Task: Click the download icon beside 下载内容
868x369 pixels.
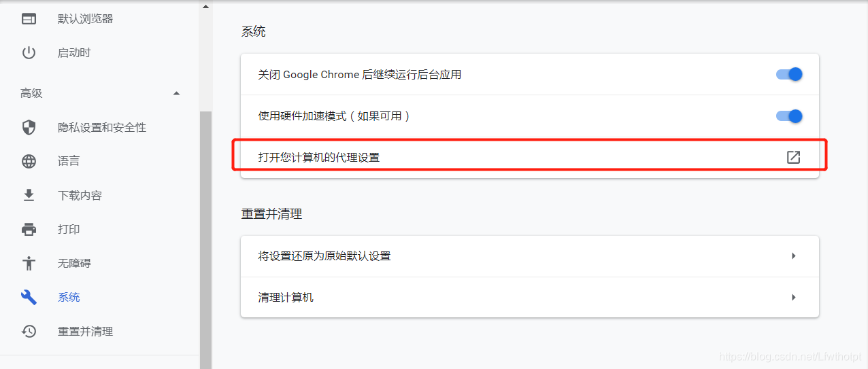Action: pos(29,196)
